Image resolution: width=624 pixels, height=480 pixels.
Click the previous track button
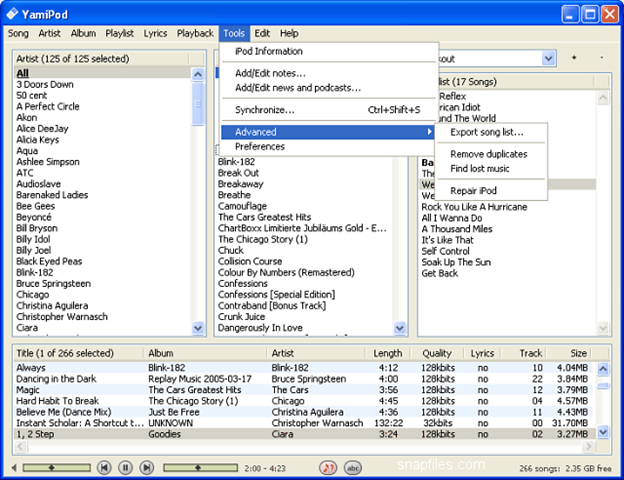(x=104, y=467)
